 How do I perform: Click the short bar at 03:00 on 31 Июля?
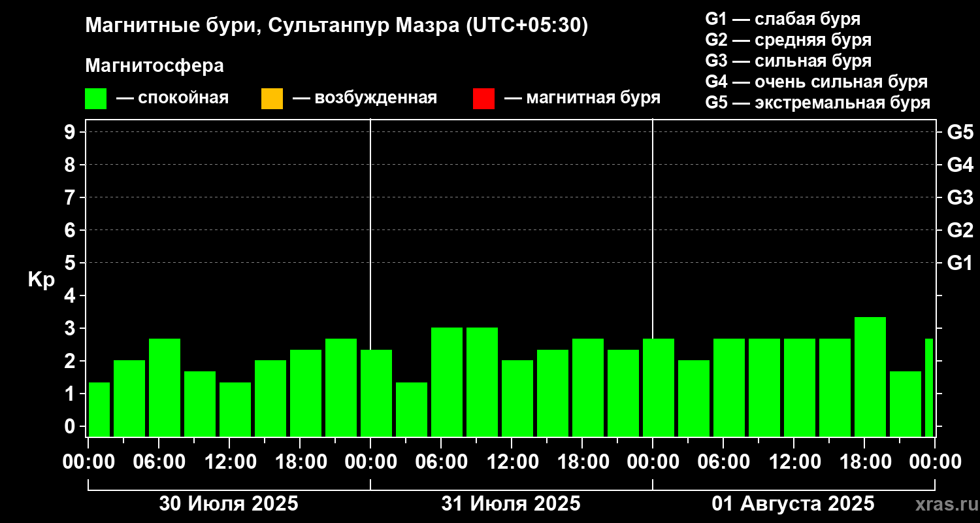click(x=412, y=409)
